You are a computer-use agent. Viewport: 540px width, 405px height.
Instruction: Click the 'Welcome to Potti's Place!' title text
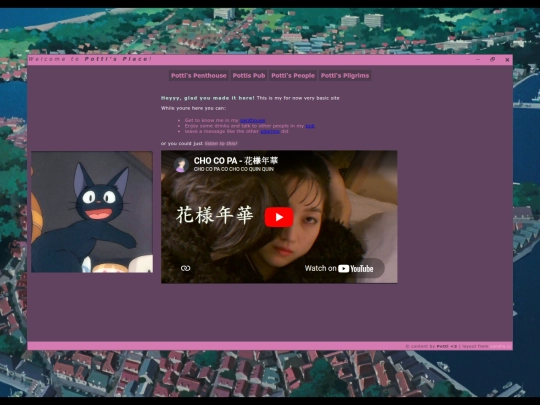(x=90, y=59)
